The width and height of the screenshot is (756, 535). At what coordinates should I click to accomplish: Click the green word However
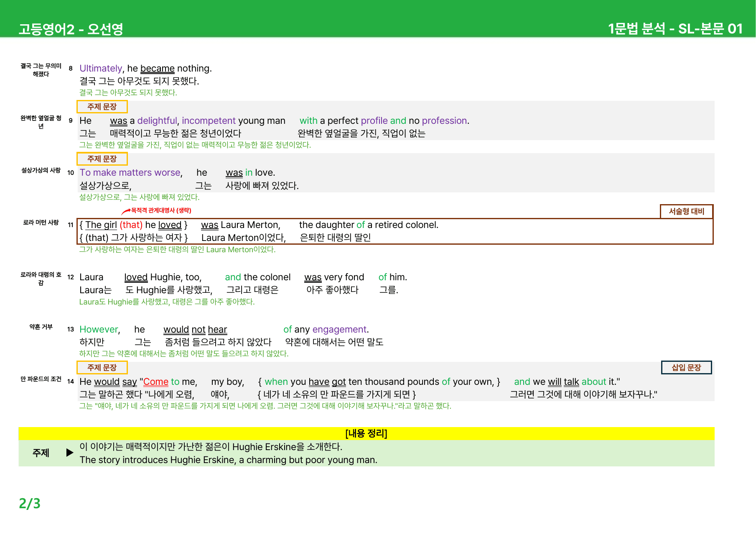click(99, 329)
